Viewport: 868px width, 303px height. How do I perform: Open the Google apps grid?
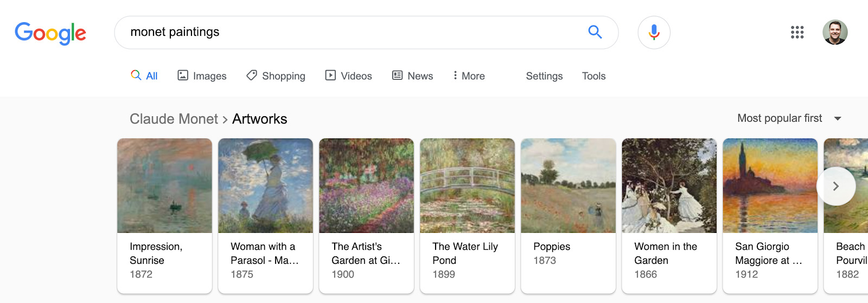click(797, 33)
